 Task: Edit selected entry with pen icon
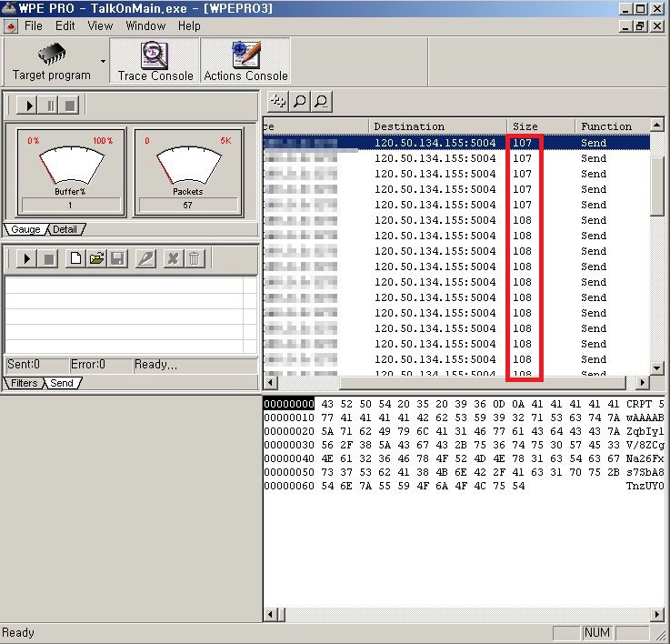pyautogui.click(x=145, y=258)
